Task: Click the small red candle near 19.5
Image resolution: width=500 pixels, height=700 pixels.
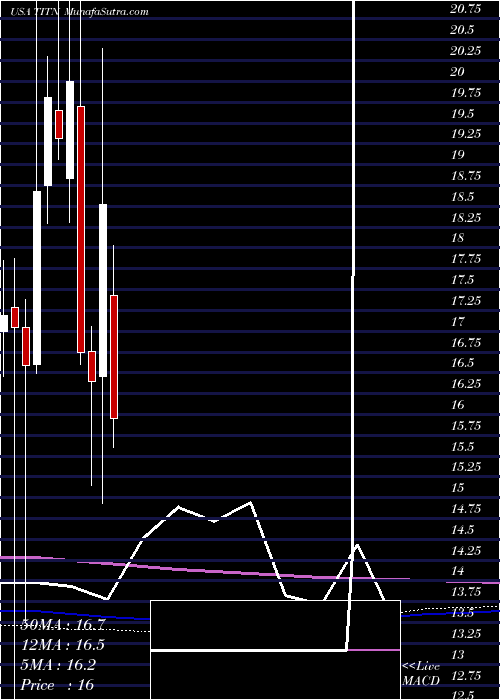Action: pos(59,125)
